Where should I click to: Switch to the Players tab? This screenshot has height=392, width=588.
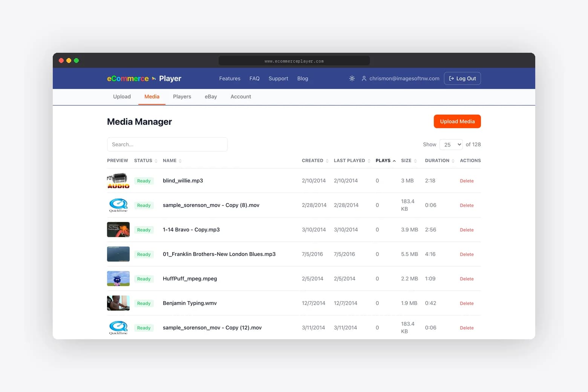(x=182, y=96)
